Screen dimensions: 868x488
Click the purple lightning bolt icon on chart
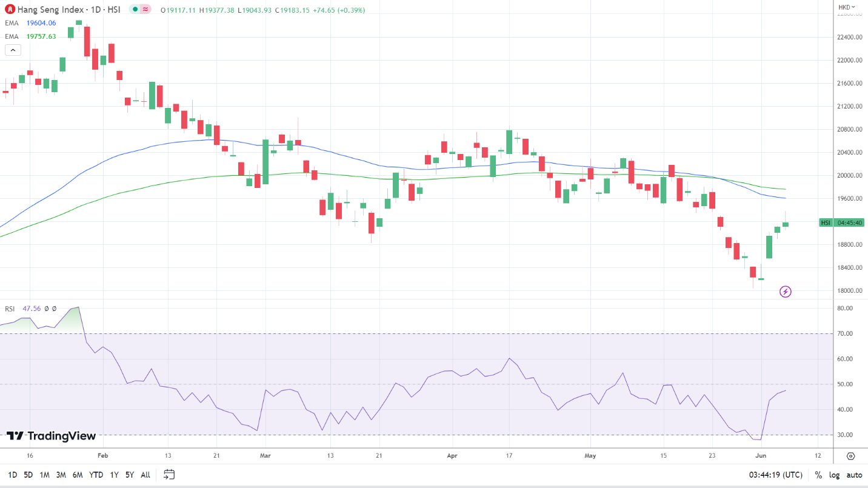click(785, 292)
